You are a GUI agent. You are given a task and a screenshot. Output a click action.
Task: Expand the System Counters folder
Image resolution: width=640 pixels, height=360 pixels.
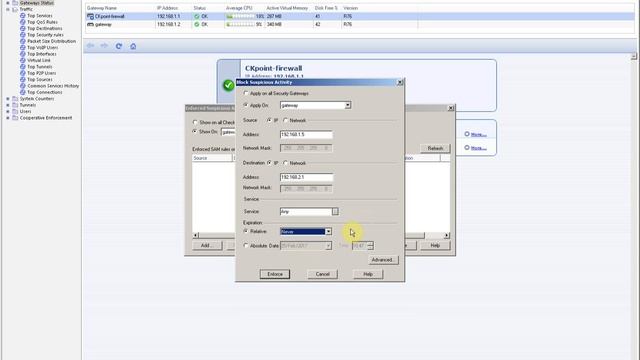click(x=8, y=99)
